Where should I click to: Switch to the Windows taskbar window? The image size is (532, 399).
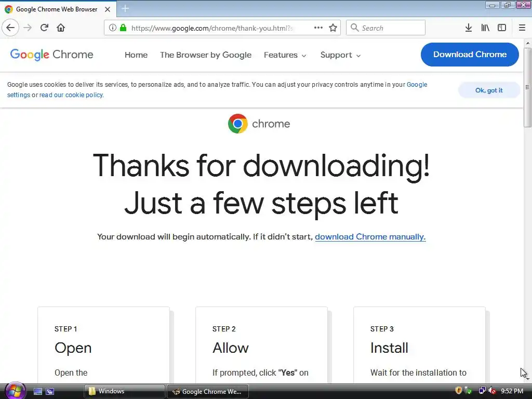coord(124,391)
